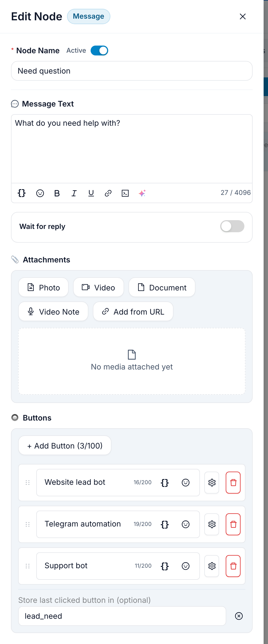Open settings for Support bot button

click(212, 566)
